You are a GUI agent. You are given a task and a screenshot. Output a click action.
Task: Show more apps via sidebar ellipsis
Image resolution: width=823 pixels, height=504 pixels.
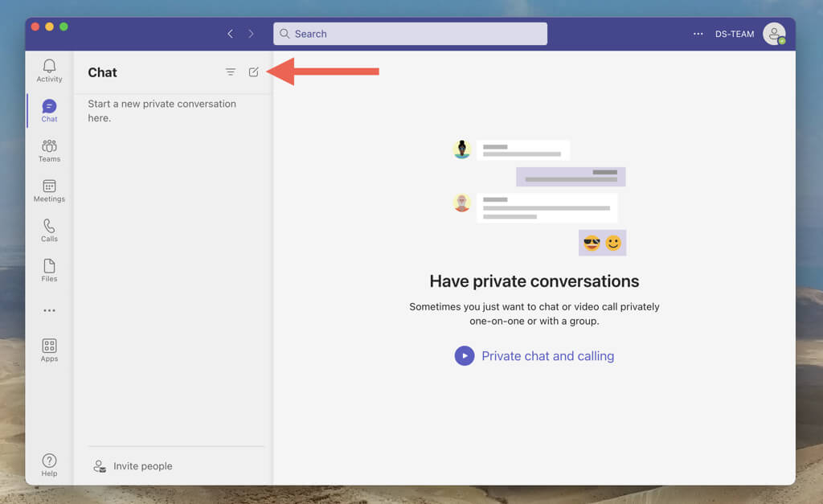pyautogui.click(x=49, y=310)
